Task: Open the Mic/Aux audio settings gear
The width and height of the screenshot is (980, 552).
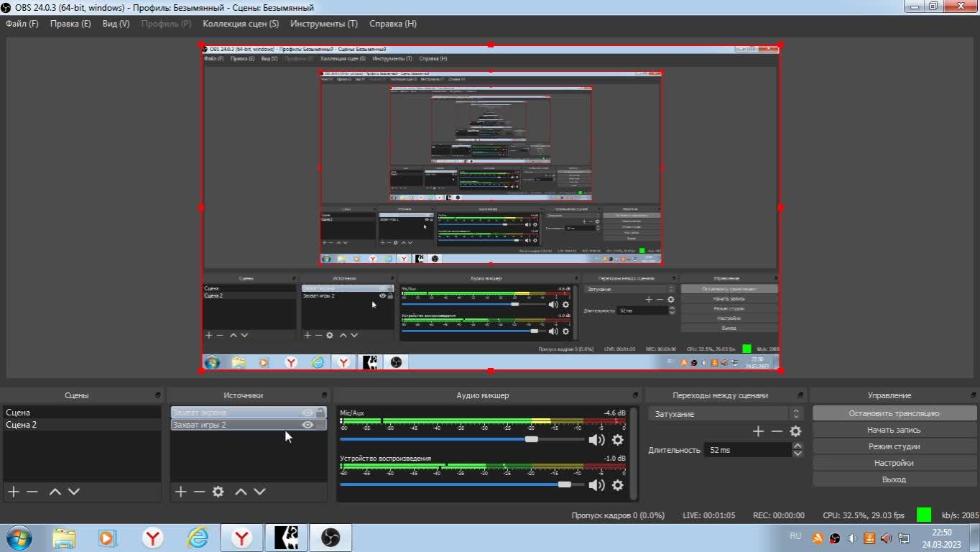Action: tap(617, 439)
